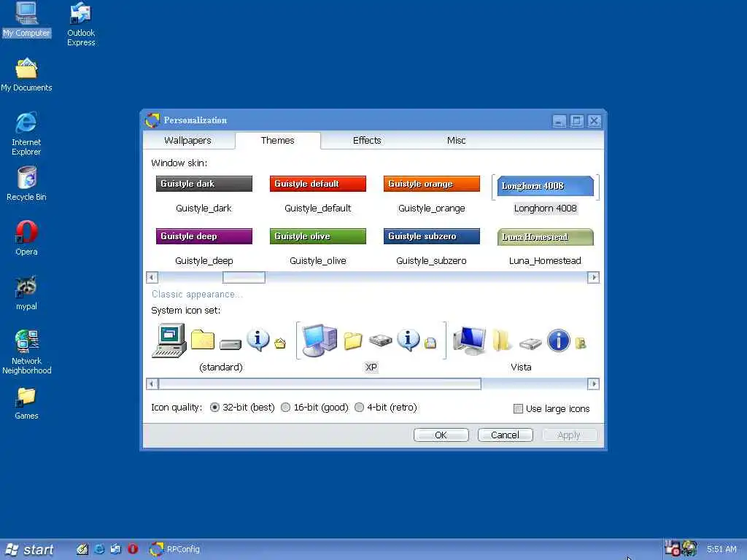Open Outlook Express desktop icon
The image size is (747, 560).
80,24
